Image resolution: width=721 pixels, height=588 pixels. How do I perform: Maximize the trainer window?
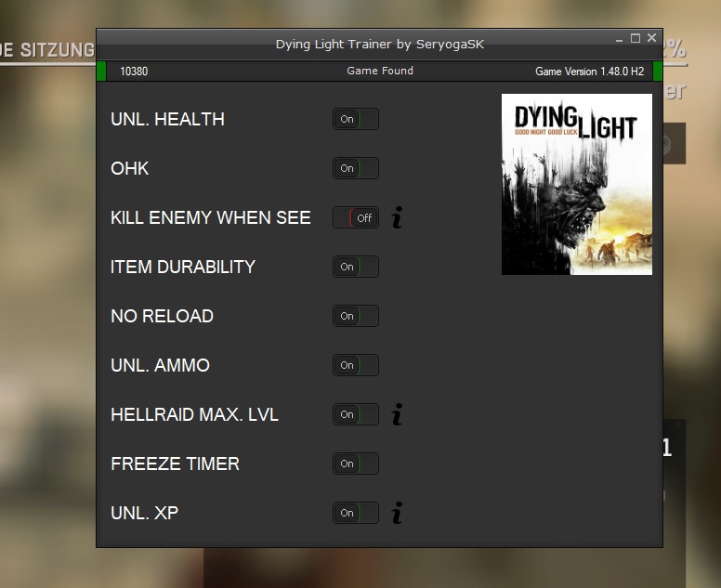click(x=636, y=39)
